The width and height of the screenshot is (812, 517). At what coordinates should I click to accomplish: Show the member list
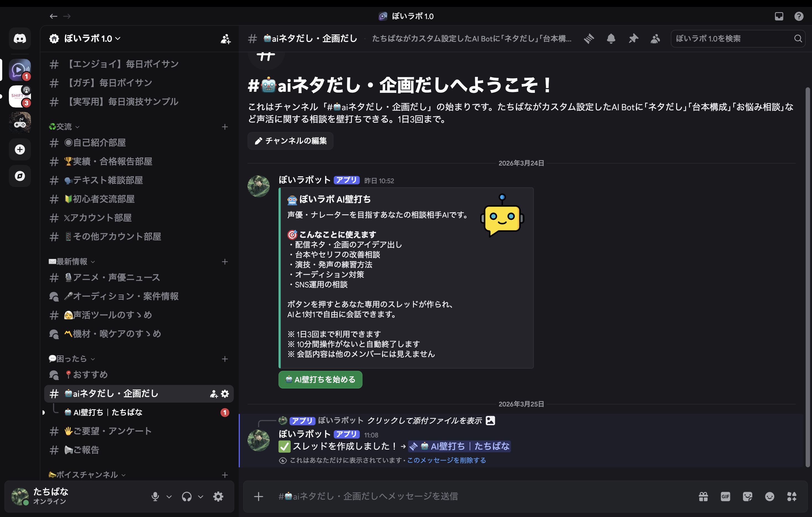click(x=656, y=38)
